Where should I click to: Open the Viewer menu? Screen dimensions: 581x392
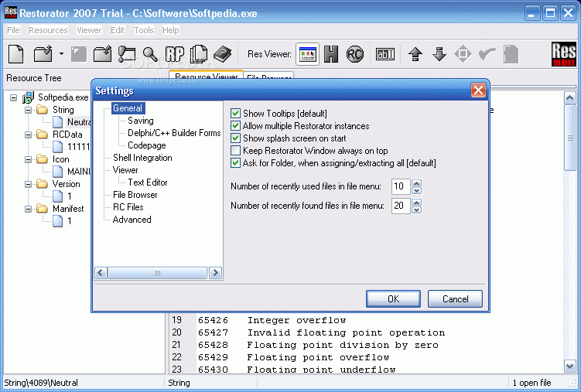pos(89,30)
